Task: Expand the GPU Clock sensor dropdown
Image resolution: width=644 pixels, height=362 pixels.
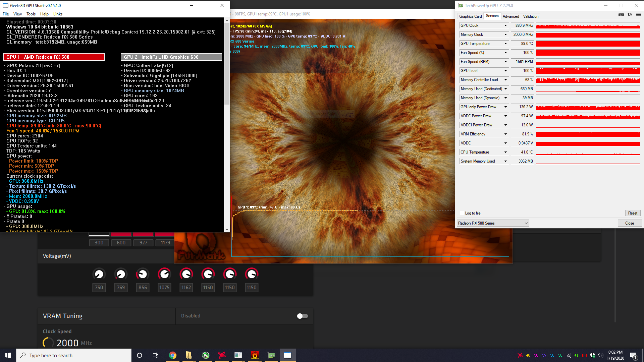Action: pyautogui.click(x=505, y=25)
